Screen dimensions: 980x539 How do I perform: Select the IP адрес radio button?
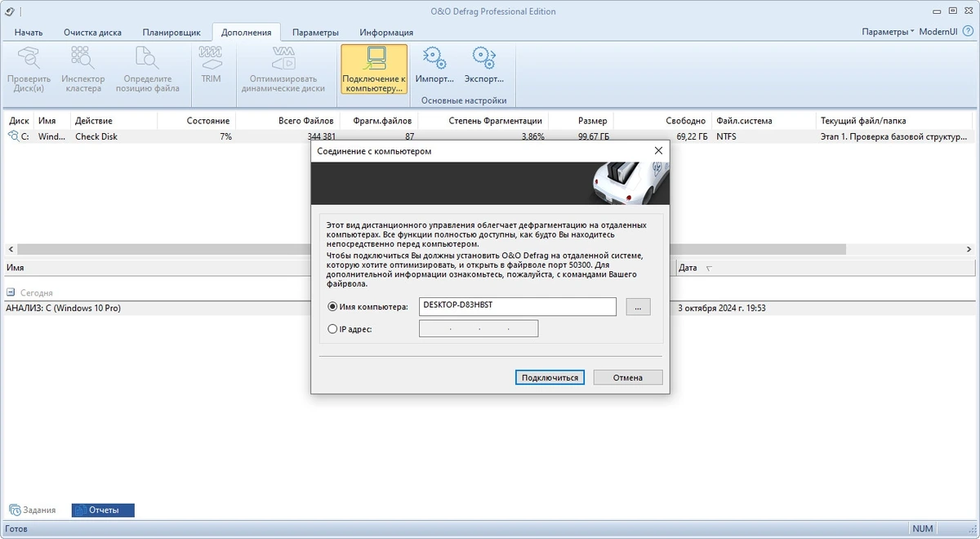332,329
